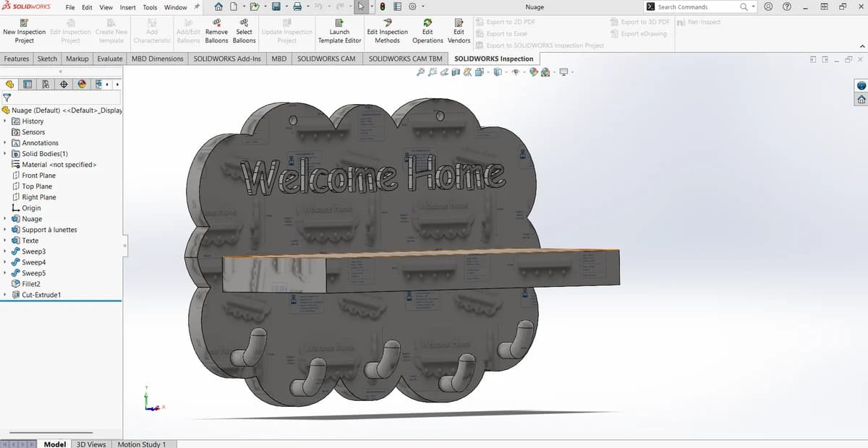868x448 pixels.
Task: Open Edit Inspection Methods
Action: click(387, 31)
